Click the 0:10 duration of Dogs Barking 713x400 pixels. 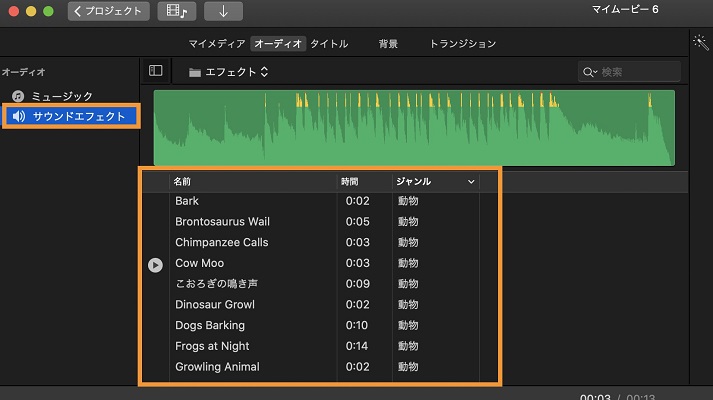point(357,325)
